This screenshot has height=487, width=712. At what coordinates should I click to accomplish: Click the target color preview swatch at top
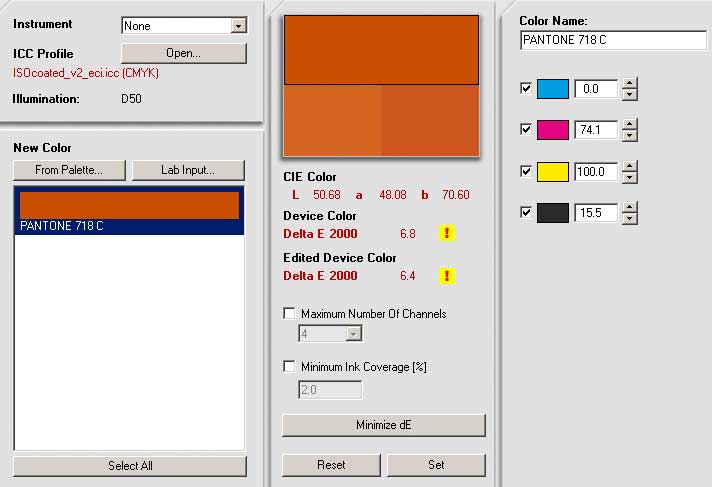[x=381, y=50]
